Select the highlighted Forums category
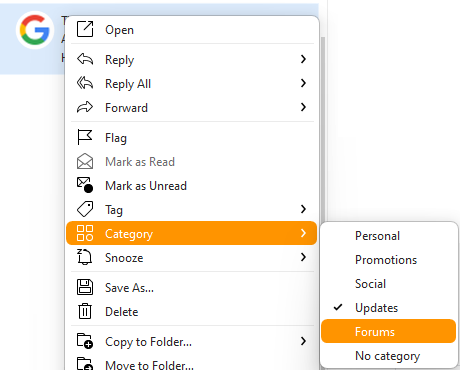Viewport: 460px width, 370px height. coord(389,331)
